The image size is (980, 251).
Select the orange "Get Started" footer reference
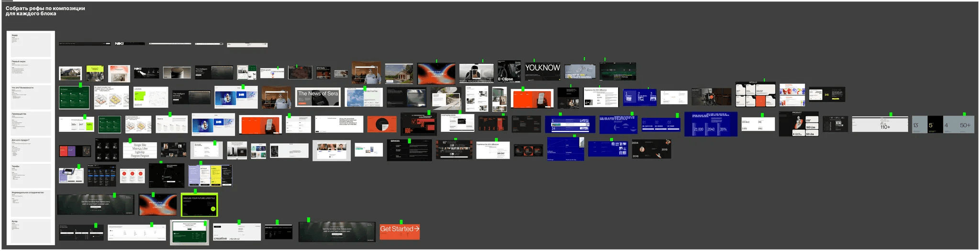[400, 231]
